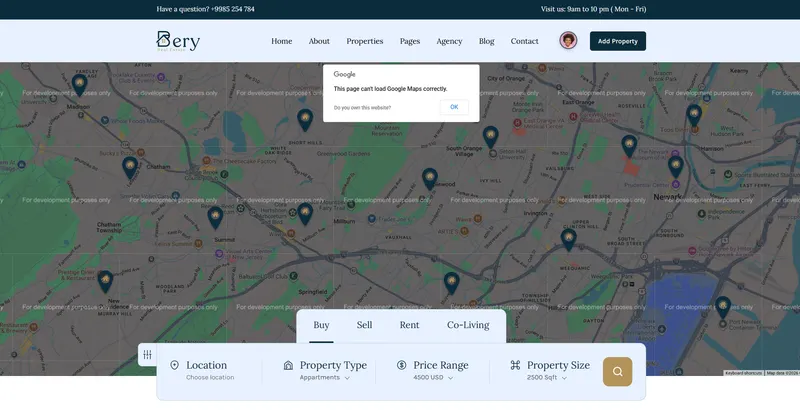The height and width of the screenshot is (410, 800).
Task: Expand the 2500 Sqft size dropdown
Action: coord(546,377)
